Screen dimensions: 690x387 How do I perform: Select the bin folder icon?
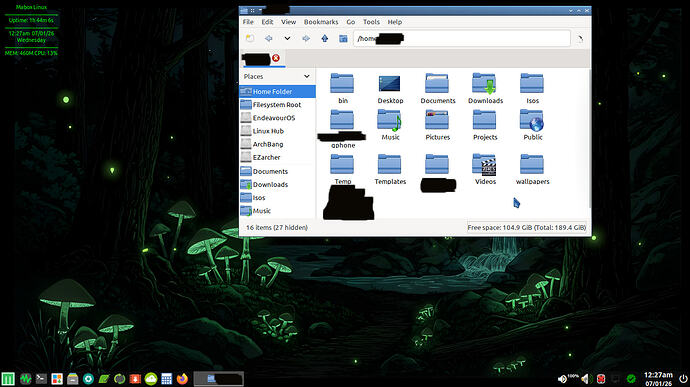(x=342, y=84)
